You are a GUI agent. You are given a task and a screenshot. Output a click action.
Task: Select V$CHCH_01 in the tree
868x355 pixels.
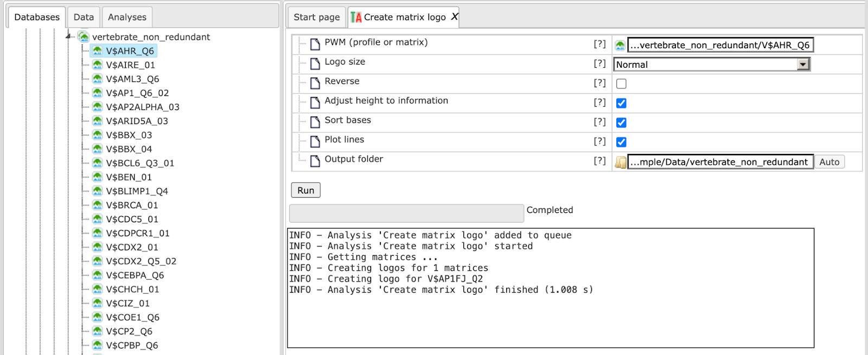pyautogui.click(x=133, y=289)
